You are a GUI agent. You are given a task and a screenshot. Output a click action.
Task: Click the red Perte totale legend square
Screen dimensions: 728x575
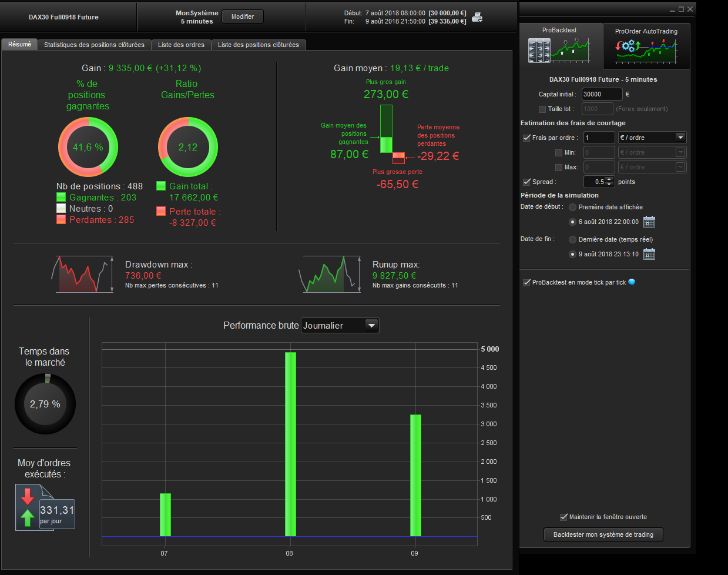tap(161, 211)
